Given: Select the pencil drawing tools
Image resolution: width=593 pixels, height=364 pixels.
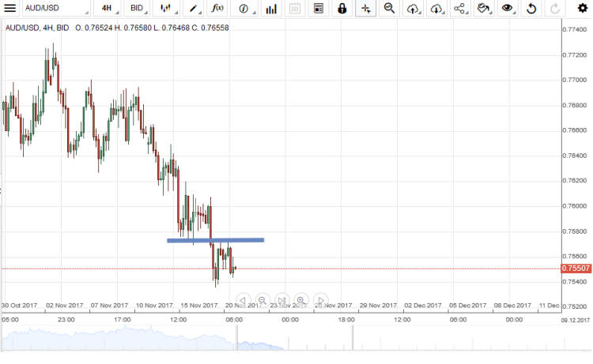Looking at the screenshot, I should tap(193, 8).
